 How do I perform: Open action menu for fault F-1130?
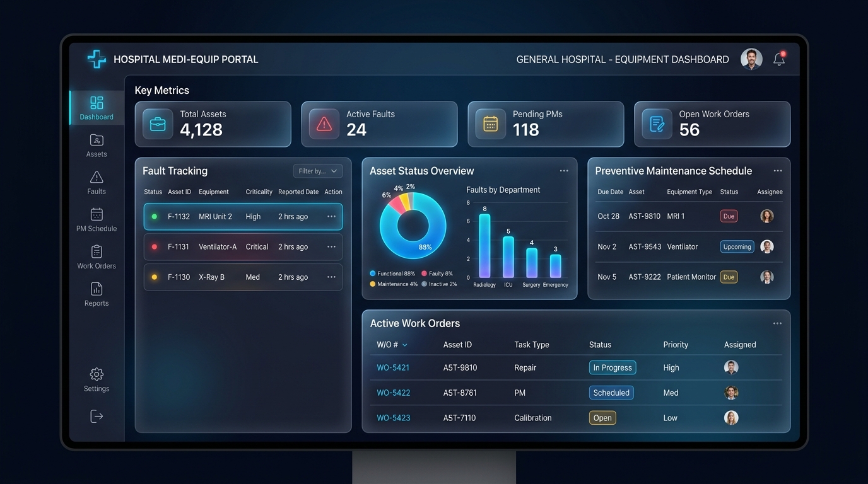click(x=331, y=277)
